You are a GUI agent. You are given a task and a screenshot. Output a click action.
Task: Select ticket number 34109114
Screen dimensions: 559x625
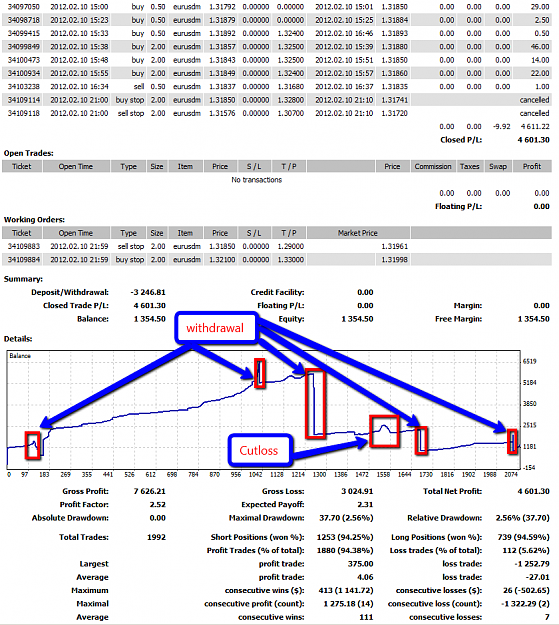coord(24,100)
